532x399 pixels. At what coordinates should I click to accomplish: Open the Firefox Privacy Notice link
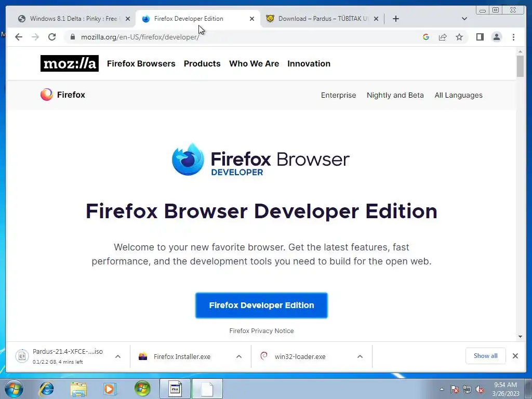pos(262,331)
